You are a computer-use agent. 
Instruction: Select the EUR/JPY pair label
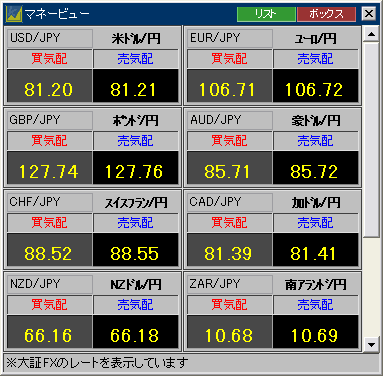[x=230, y=38]
